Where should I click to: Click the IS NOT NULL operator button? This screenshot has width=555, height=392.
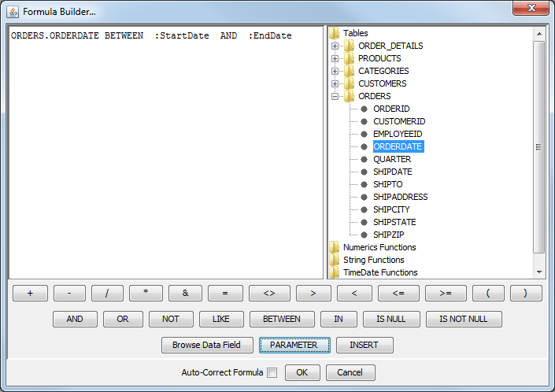tap(464, 320)
